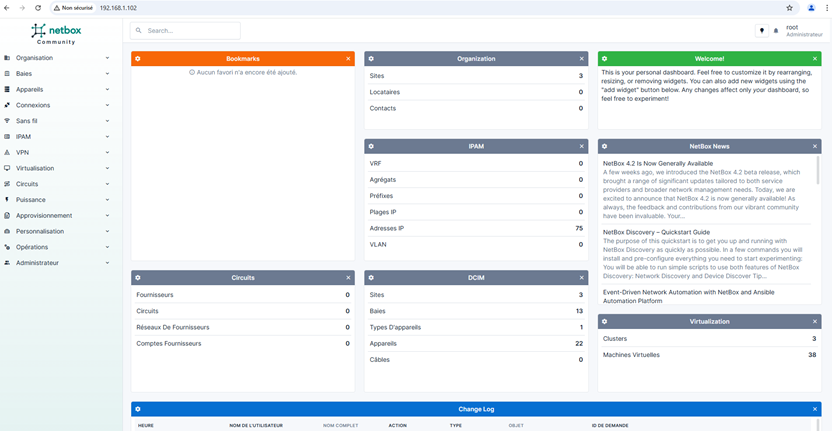The height and width of the screenshot is (431, 832).
Task: Expand the Organisation sidebar menu
Action: 56,58
